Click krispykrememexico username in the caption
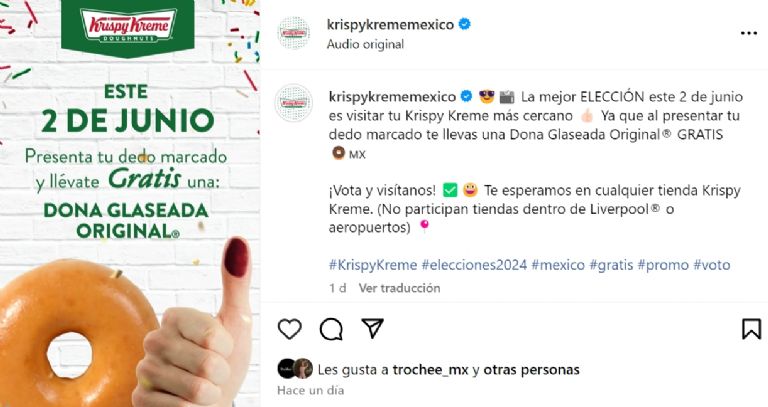Screen dimensions: 768x407 click(392, 96)
